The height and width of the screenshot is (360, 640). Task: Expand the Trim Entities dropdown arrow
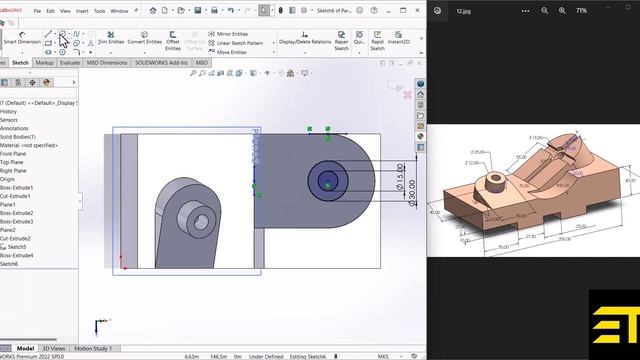(x=111, y=53)
